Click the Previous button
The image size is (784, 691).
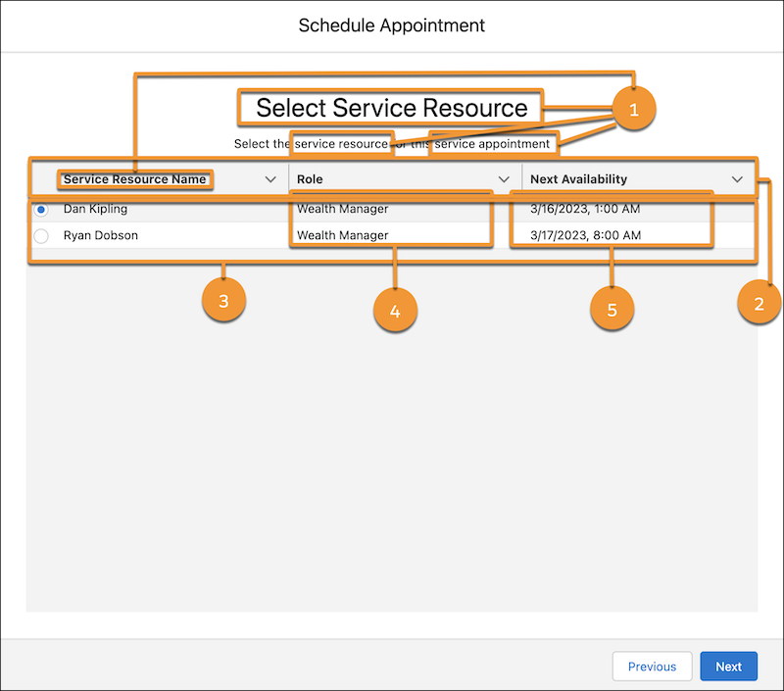pyautogui.click(x=652, y=666)
